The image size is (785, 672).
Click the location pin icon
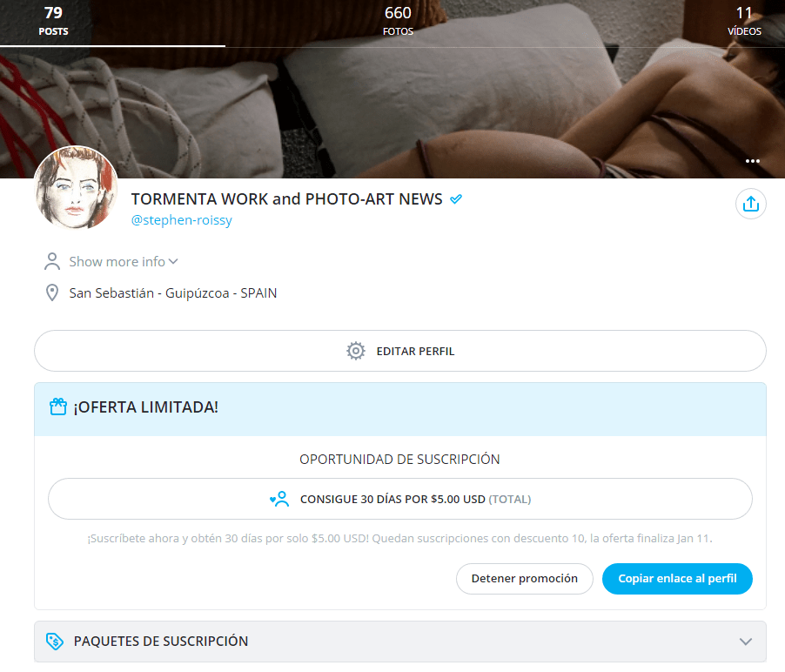coord(52,293)
